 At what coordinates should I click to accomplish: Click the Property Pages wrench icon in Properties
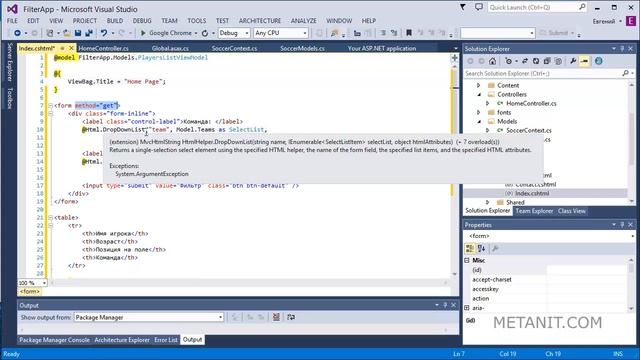click(x=495, y=249)
